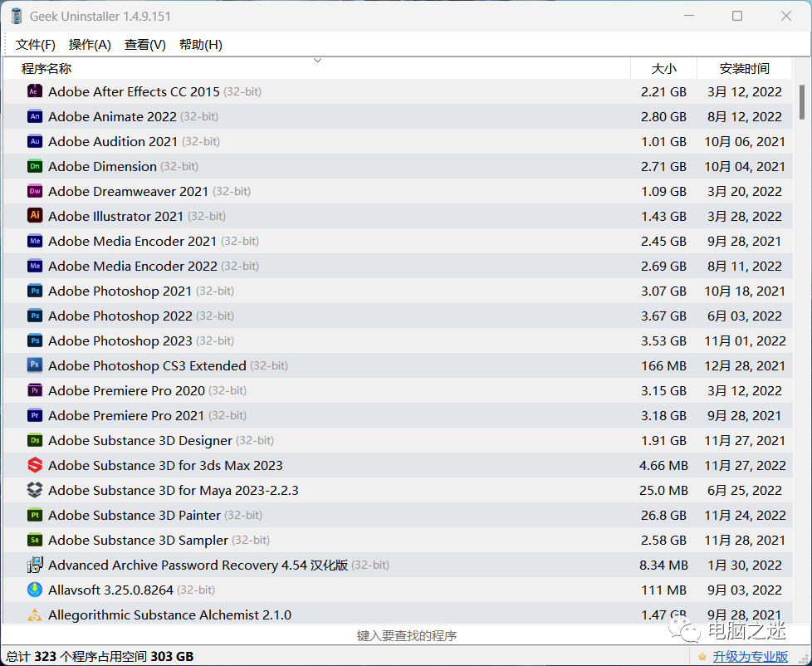Focus the 键入要查找的程序 search field
The image size is (812, 666).
[x=406, y=635]
